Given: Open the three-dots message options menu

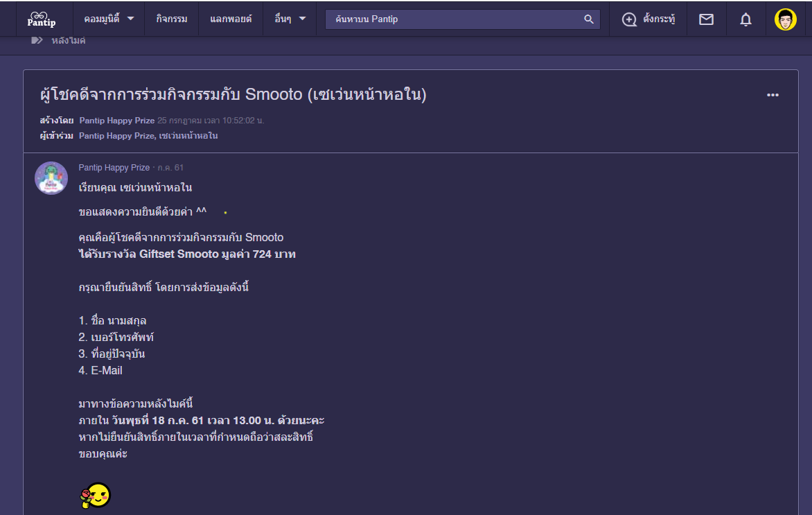Looking at the screenshot, I should [773, 95].
